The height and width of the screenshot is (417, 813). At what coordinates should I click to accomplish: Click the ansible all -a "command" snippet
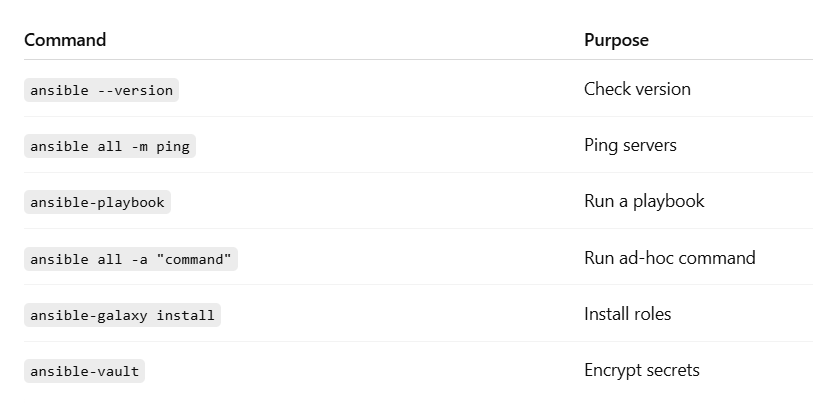pyautogui.click(x=131, y=259)
